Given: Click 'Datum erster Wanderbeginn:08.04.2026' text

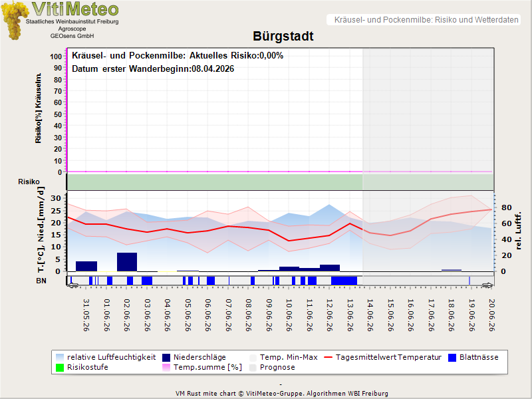Looking at the screenshot, I should [153, 69].
